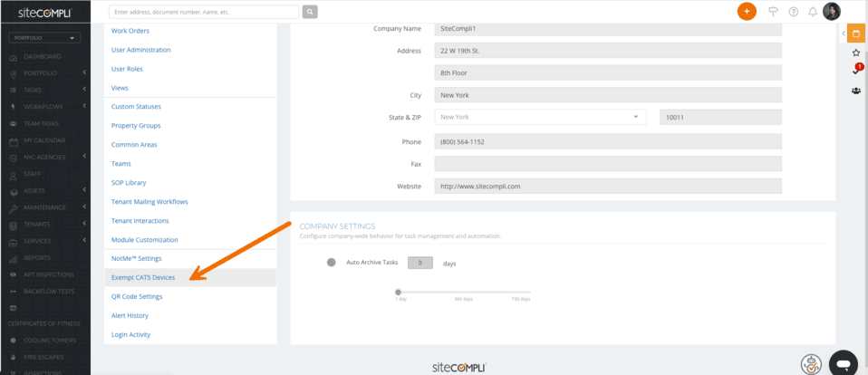Image resolution: width=868 pixels, height=375 pixels.
Task: Click the Phone number field
Action: tap(608, 141)
